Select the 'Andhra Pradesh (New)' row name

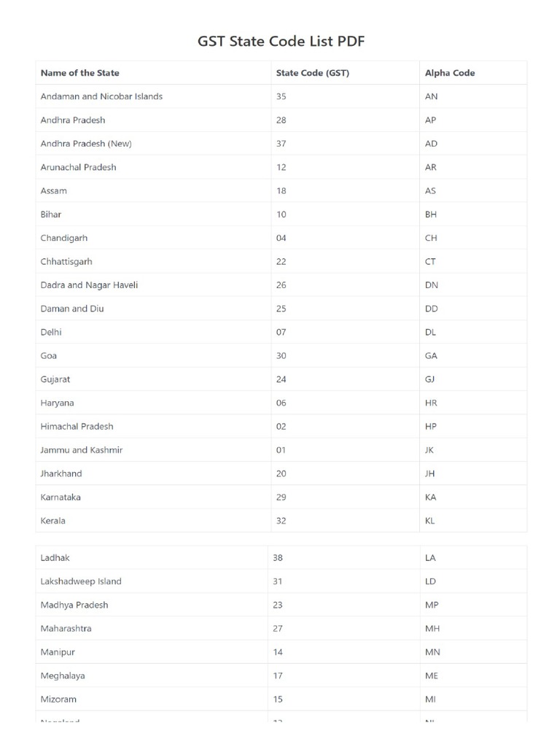click(x=86, y=144)
